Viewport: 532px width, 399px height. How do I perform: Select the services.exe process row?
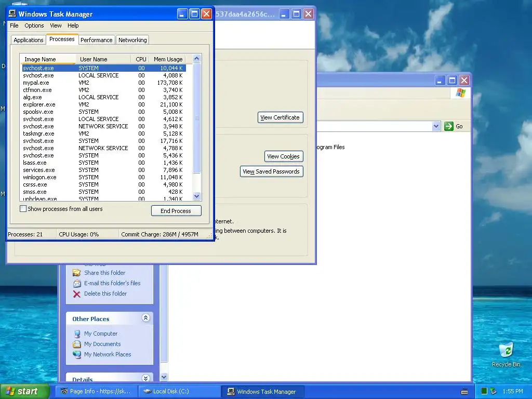[x=104, y=170]
